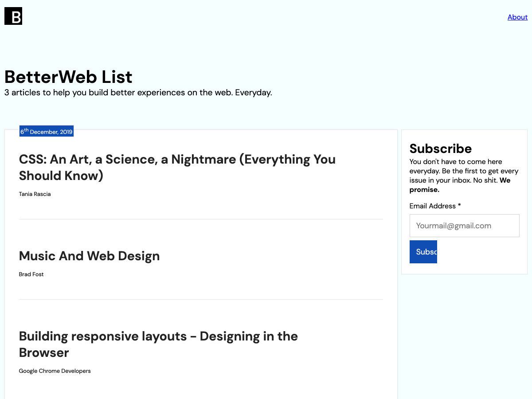Select the 6th December, 2019 date badge
The height and width of the screenshot is (399, 532).
47,132
